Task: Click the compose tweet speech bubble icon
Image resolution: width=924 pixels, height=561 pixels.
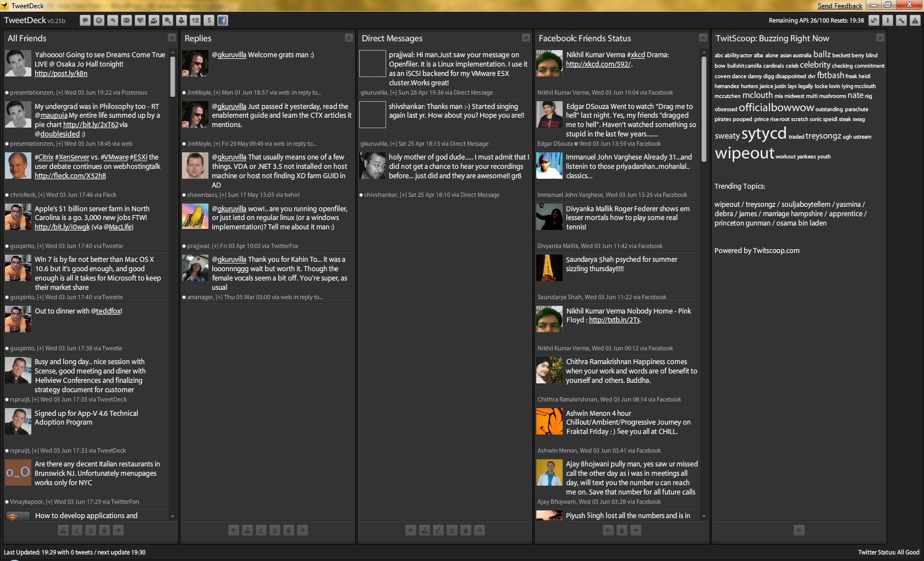Action: coord(85,20)
